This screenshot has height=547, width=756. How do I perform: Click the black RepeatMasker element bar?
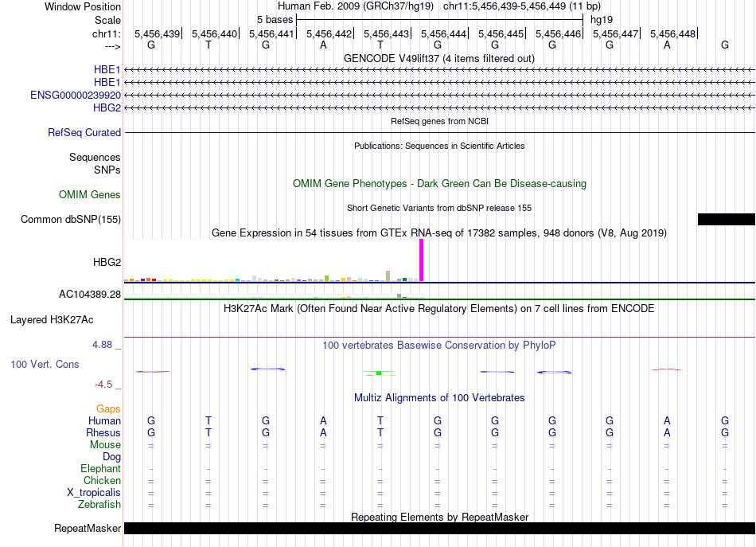click(x=439, y=528)
